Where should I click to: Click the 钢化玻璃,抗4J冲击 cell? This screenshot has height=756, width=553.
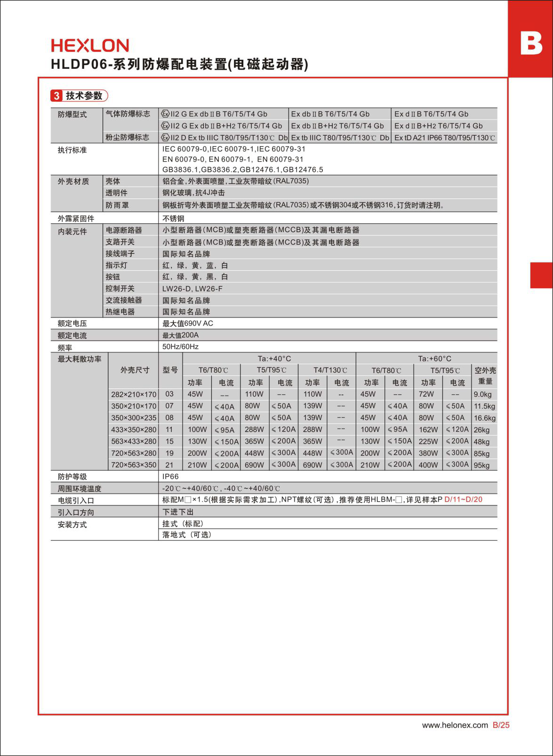point(193,193)
